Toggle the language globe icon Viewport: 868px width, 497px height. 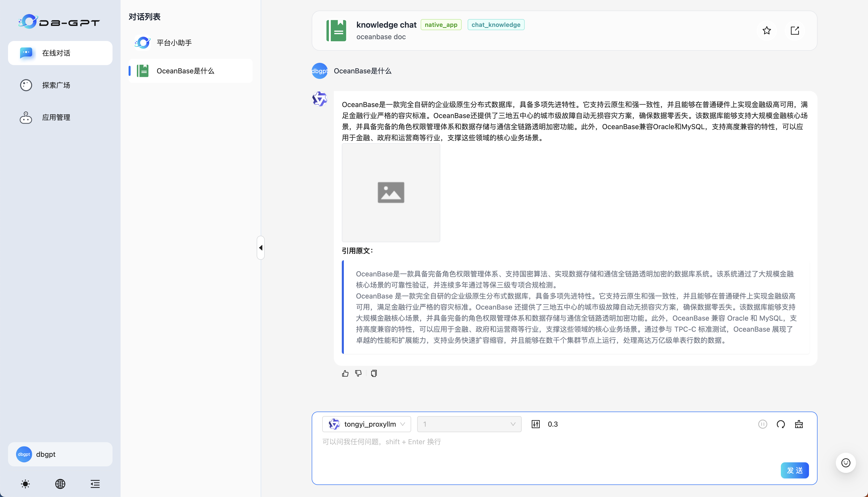[x=60, y=484]
